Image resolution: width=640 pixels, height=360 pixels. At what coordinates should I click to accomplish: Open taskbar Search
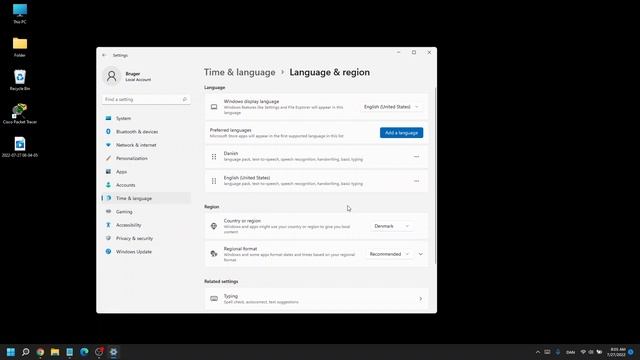25,352
